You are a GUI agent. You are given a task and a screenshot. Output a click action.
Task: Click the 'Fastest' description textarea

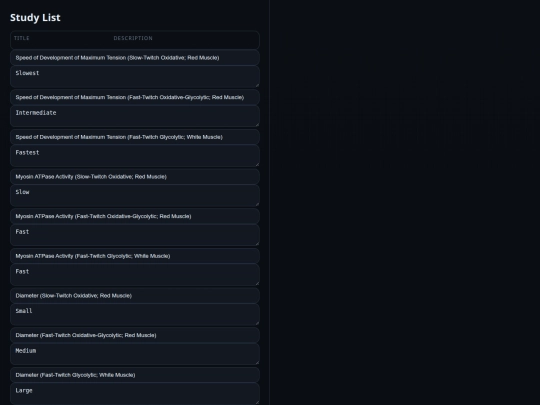tap(135, 156)
